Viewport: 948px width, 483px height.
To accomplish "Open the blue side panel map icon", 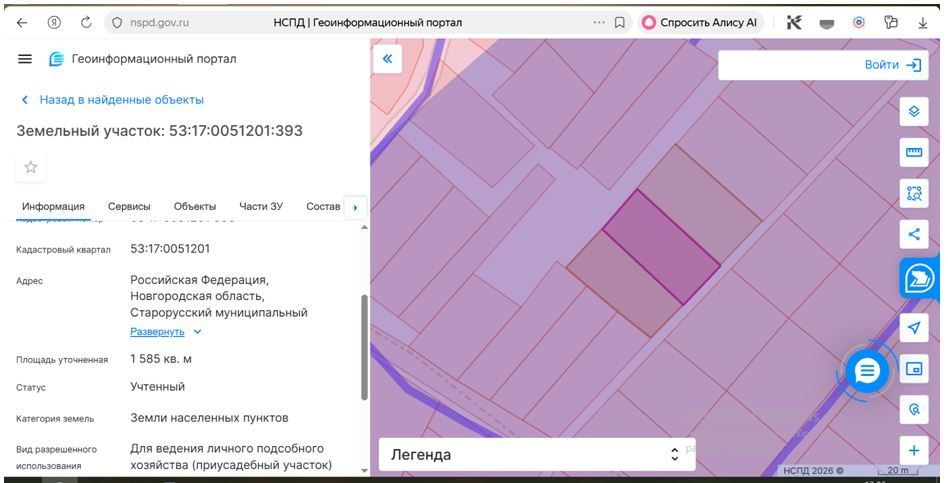I will (919, 279).
